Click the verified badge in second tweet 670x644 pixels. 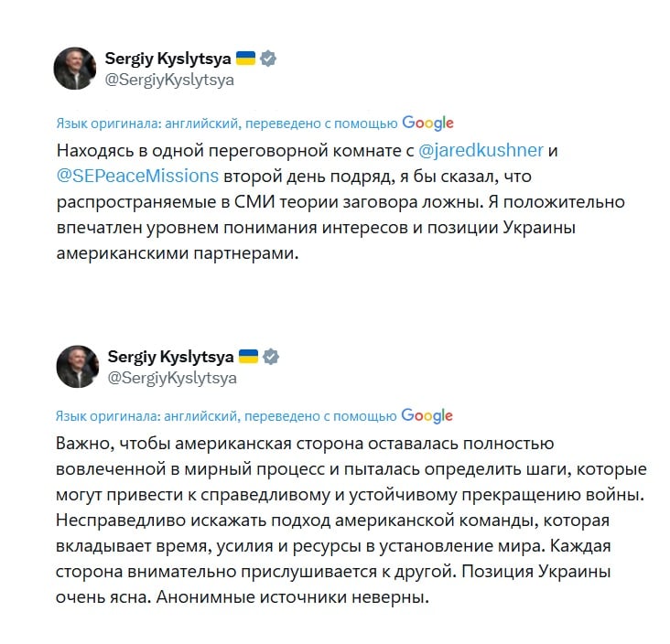pyautogui.click(x=271, y=356)
